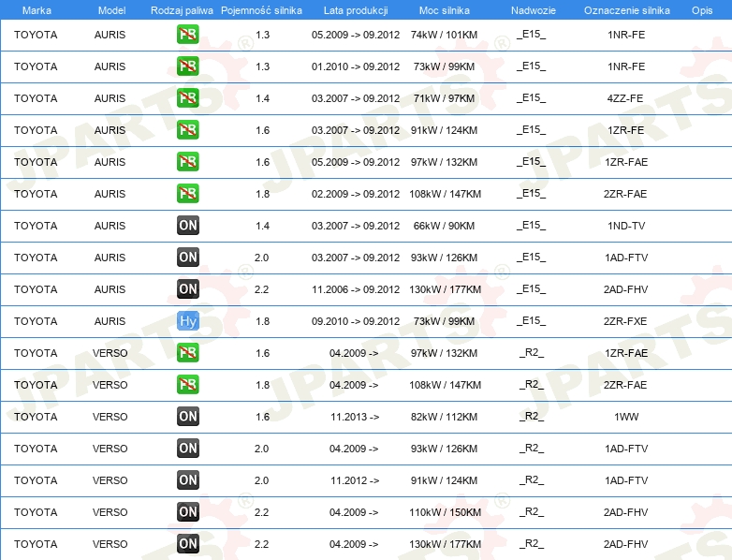Click the 71kW / 97KM power cell
This screenshot has height=560, width=732.
[444, 98]
